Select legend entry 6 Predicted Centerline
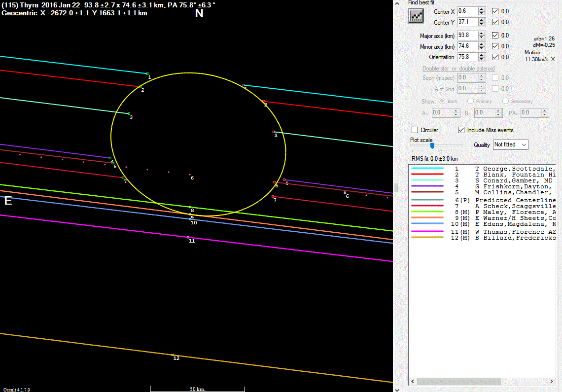The height and width of the screenshot is (392, 562). click(513, 200)
